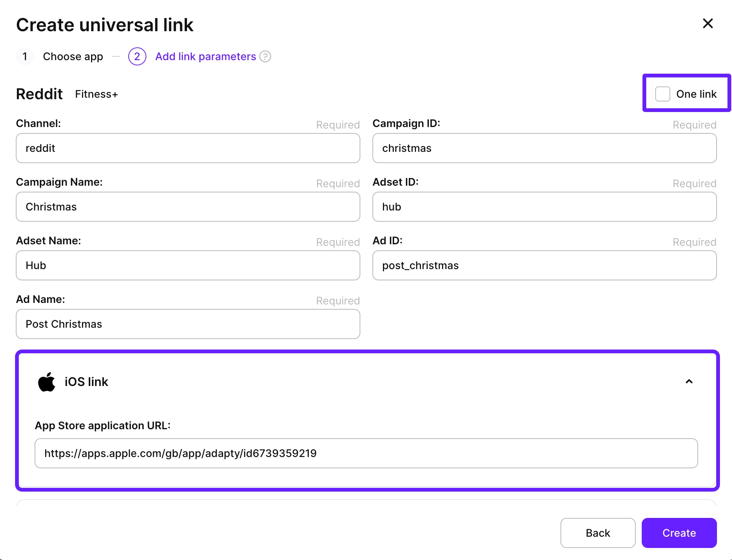This screenshot has height=560, width=732.
Task: Enable the One link checkbox
Action: 662,94
